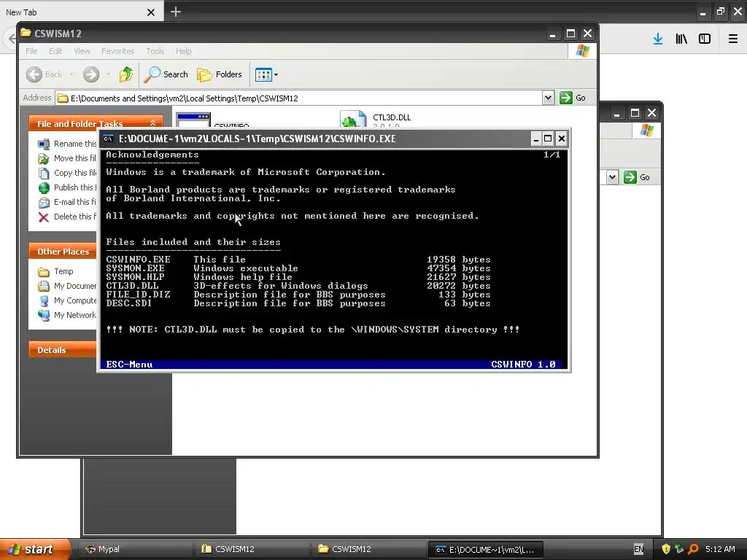
Task: Click the E-mail envelope task icon
Action: (x=43, y=203)
